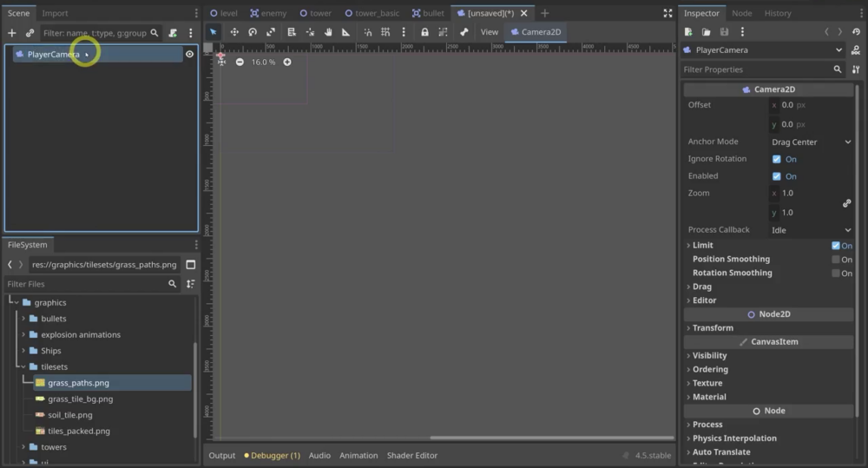The width and height of the screenshot is (868, 468).
Task: Toggle distraction-free fullscreen mode
Action: 667,13
